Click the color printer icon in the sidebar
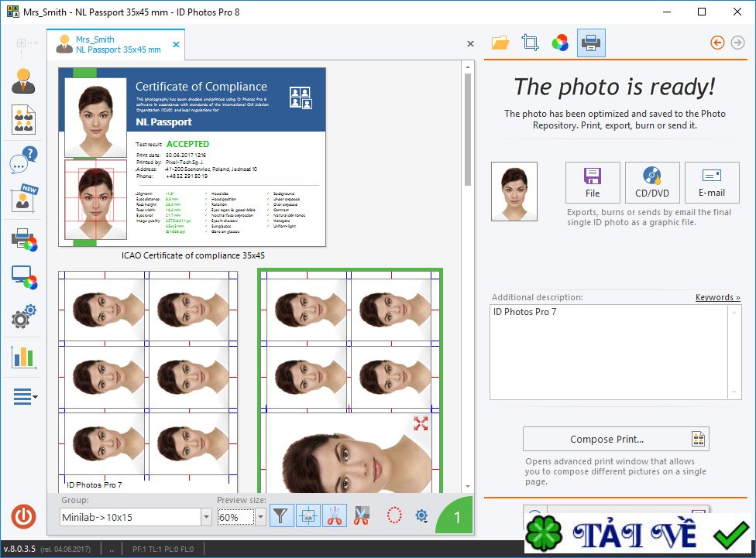The height and width of the screenshot is (558, 756). pyautogui.click(x=22, y=238)
